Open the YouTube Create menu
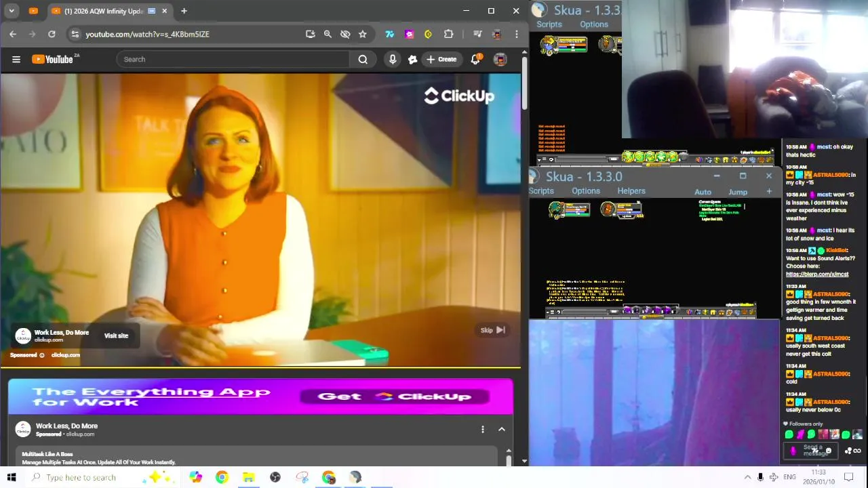 point(441,59)
